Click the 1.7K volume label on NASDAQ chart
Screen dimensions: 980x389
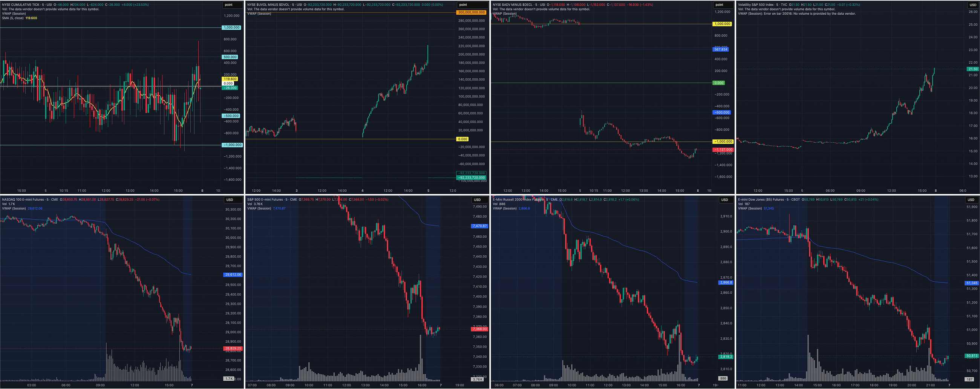point(229,379)
